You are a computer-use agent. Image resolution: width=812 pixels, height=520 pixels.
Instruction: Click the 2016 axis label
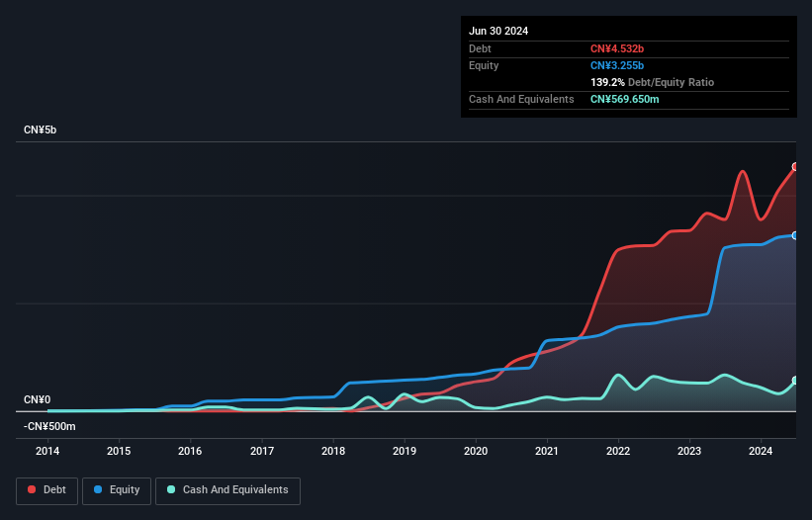coord(190,451)
